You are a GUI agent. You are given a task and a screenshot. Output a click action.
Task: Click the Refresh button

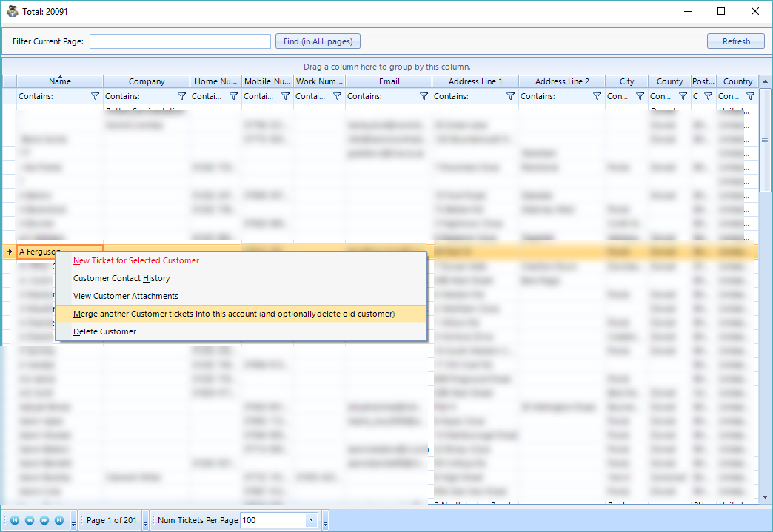(x=736, y=41)
